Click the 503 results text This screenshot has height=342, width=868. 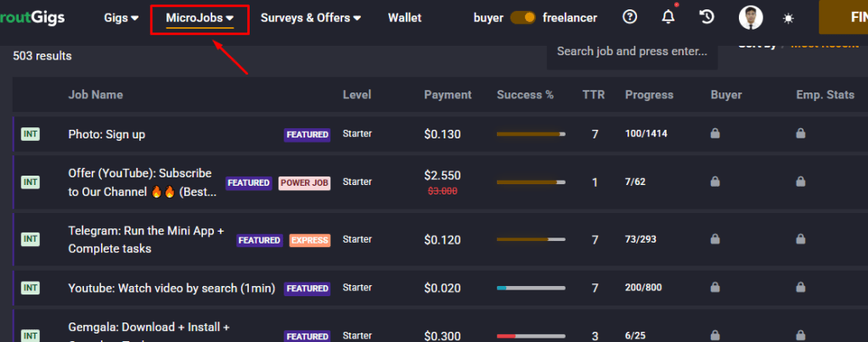(x=42, y=56)
